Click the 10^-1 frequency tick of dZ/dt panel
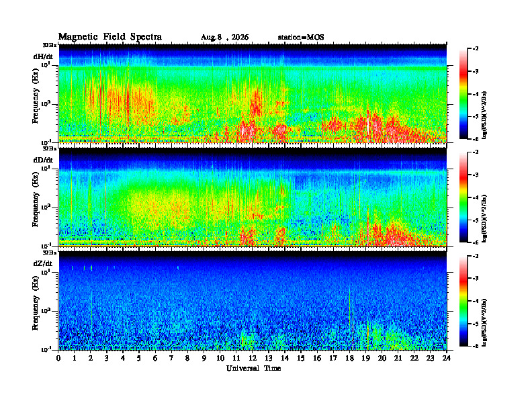Image resolution: width=532 pixels, height=411 pixels. [46, 350]
